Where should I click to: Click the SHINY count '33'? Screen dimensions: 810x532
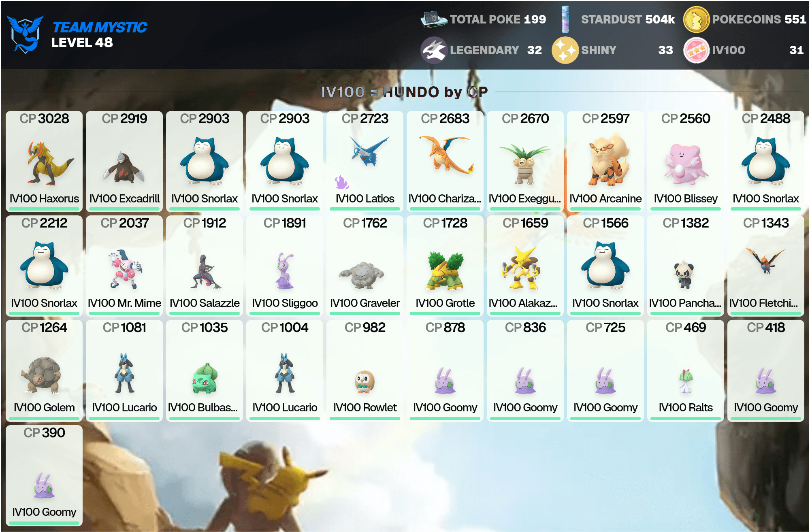(x=665, y=50)
